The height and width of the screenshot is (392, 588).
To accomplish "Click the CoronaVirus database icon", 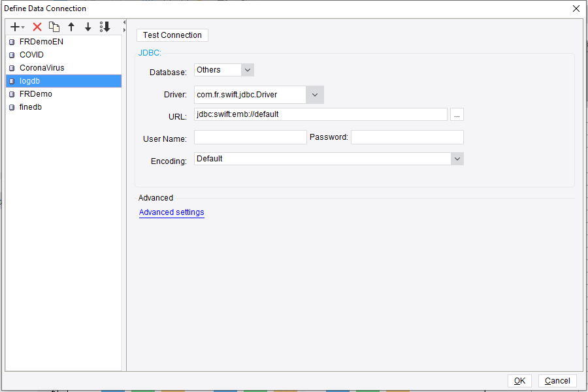I will point(12,68).
